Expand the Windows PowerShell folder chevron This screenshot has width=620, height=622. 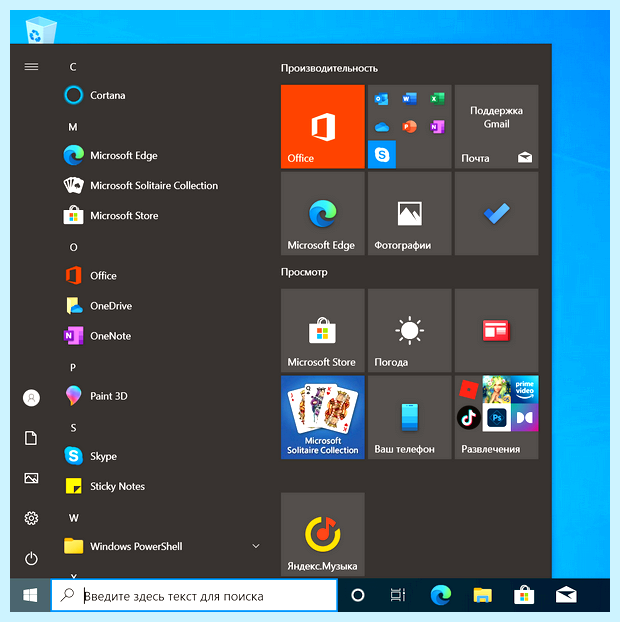pyautogui.click(x=256, y=546)
